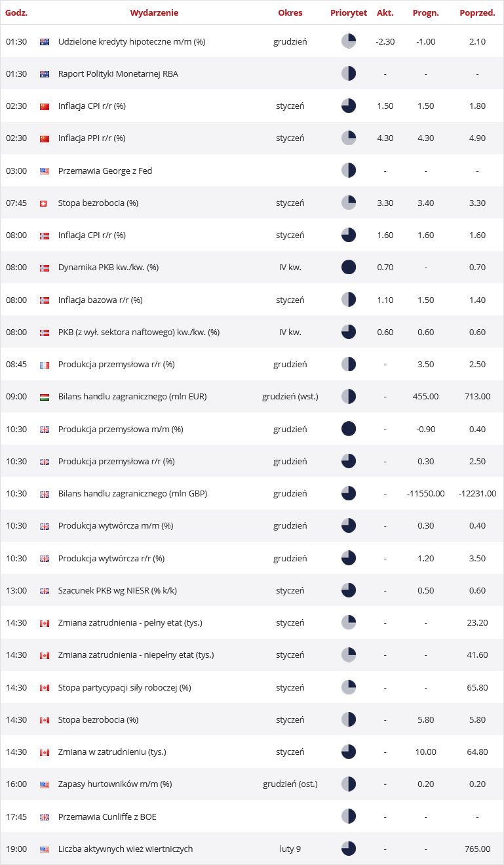The image size is (504, 865).
Task: Click UK flag beside Produkcja przemysłowa m/m
Action: coord(45,429)
